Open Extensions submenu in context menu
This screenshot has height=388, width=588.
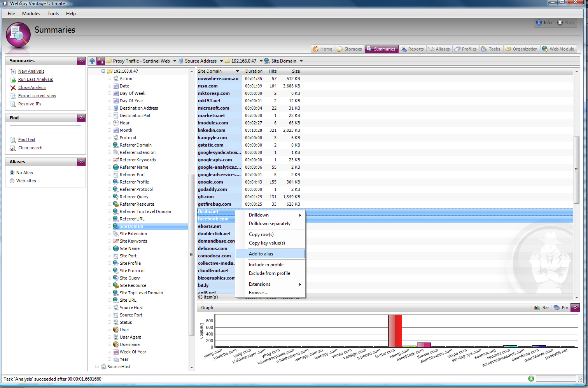coord(270,284)
